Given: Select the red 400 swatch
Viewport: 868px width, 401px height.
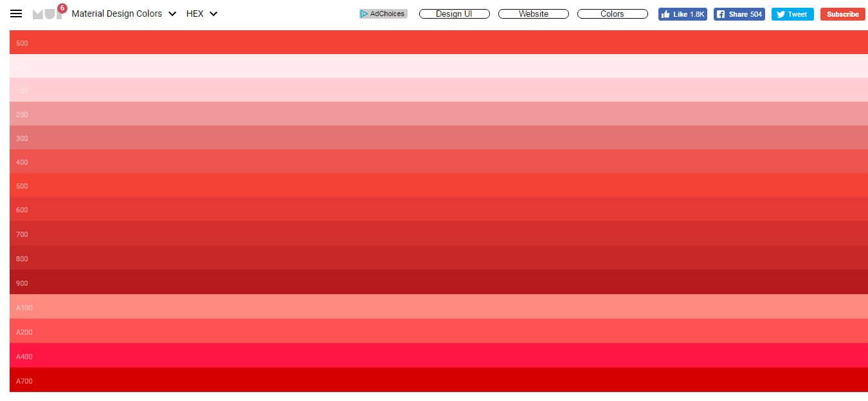Looking at the screenshot, I should click(439, 161).
